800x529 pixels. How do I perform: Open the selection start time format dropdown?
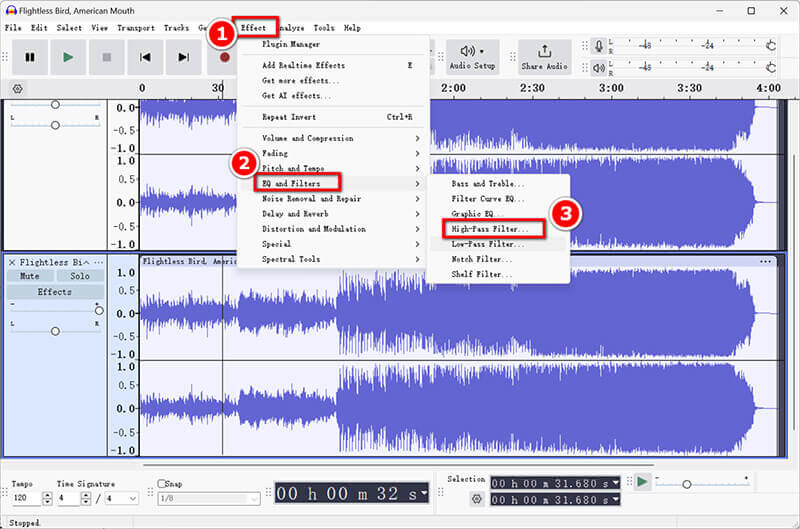point(616,483)
